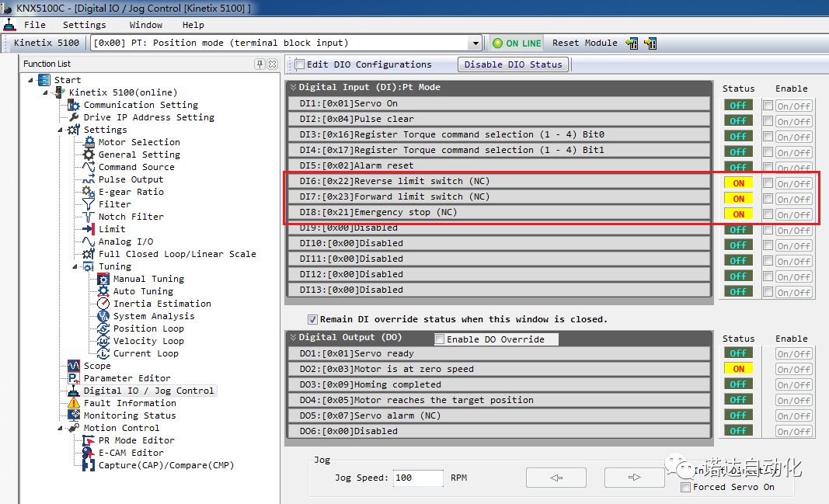Click the Scope waveform icon

pyautogui.click(x=74, y=366)
